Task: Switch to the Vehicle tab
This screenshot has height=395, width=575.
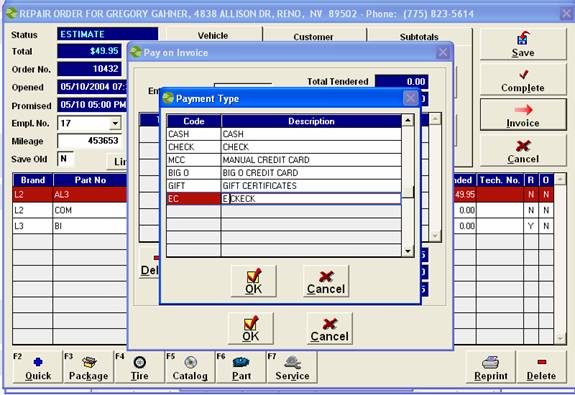Action: tap(213, 36)
